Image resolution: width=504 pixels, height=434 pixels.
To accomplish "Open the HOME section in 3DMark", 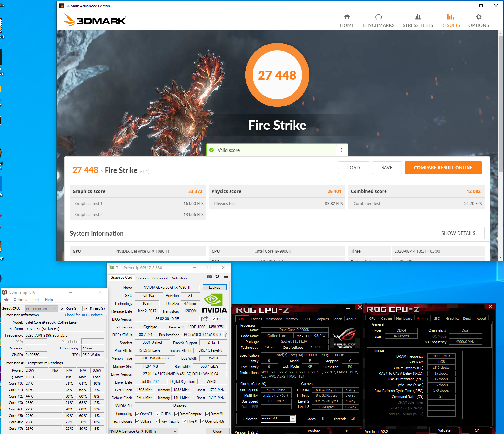I will tap(347, 21).
